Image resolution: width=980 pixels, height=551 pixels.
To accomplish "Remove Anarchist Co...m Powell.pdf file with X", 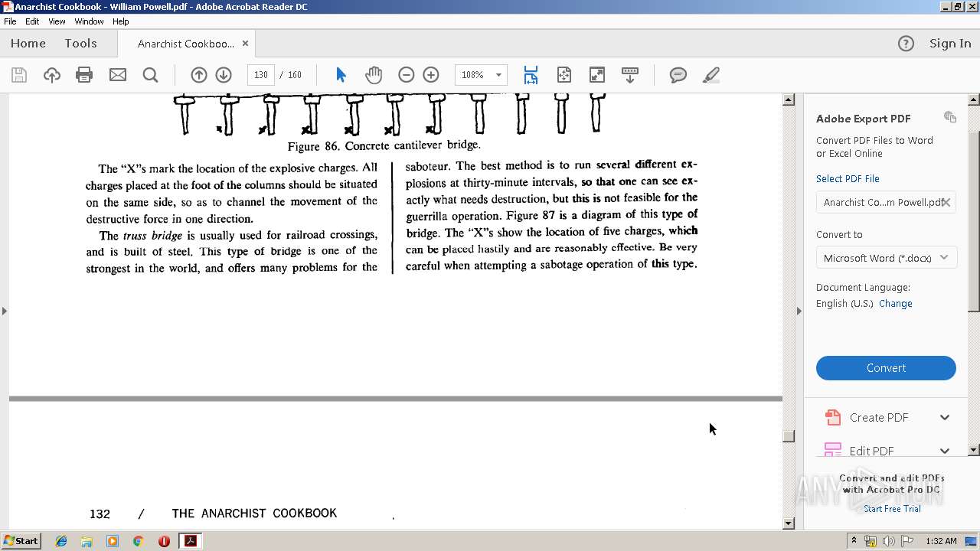I will (946, 202).
